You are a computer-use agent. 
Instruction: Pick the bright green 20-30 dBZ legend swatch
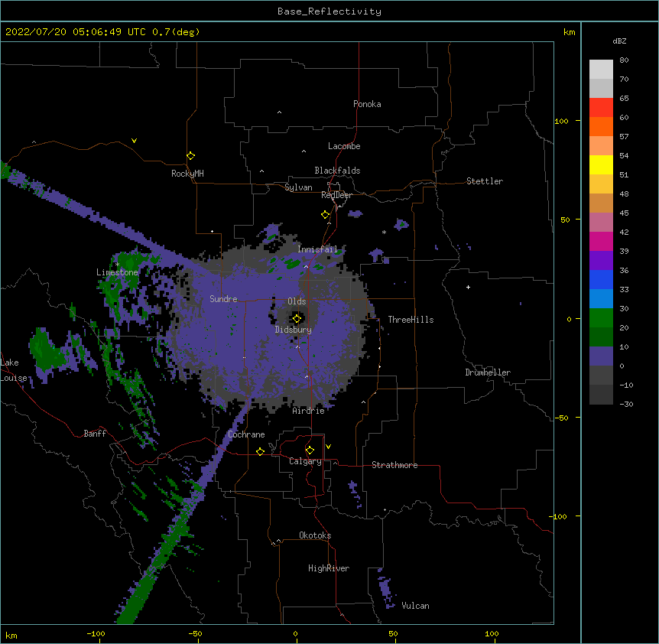[601, 318]
